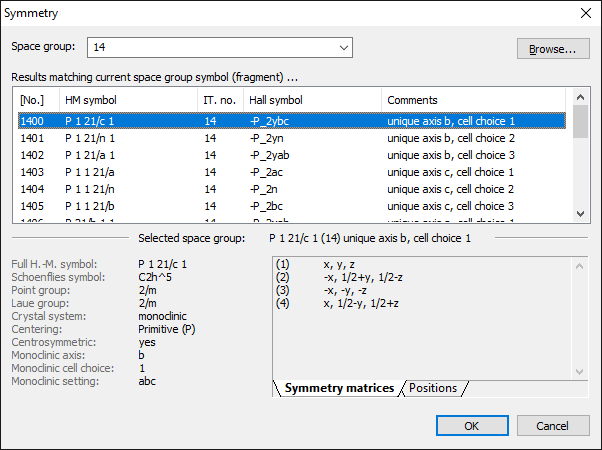The image size is (602, 450).
Task: Select the Symmetry matrices tab
Action: 339,388
